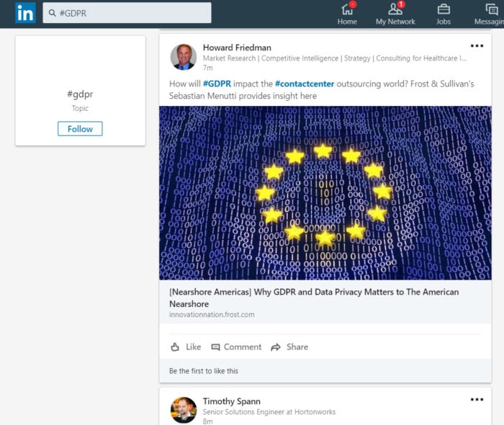Open the Home nav icon
The height and width of the screenshot is (425, 504).
coord(347,9)
